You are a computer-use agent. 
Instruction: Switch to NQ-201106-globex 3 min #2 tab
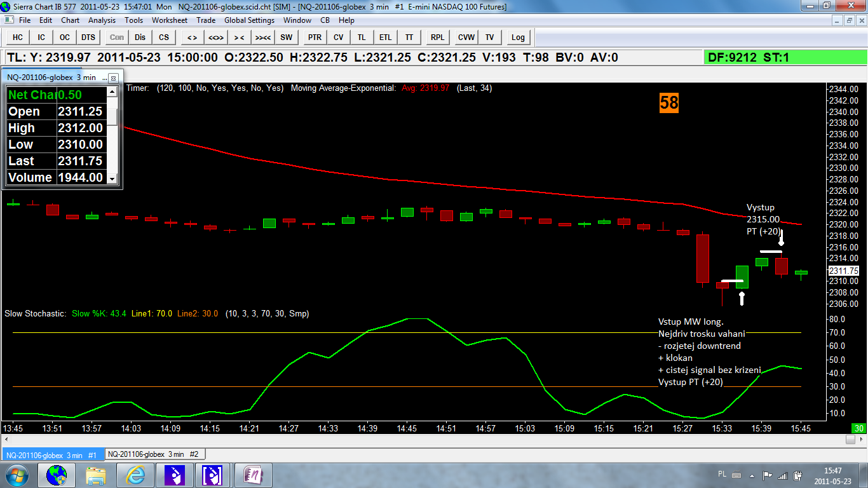click(153, 454)
